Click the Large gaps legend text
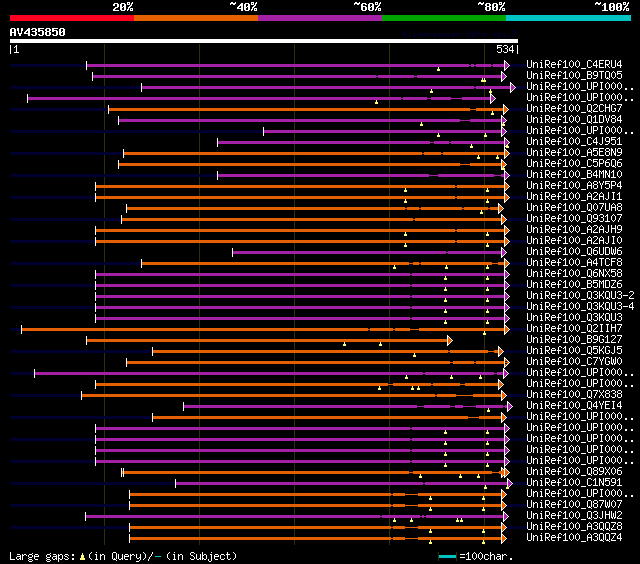 click(x=123, y=556)
